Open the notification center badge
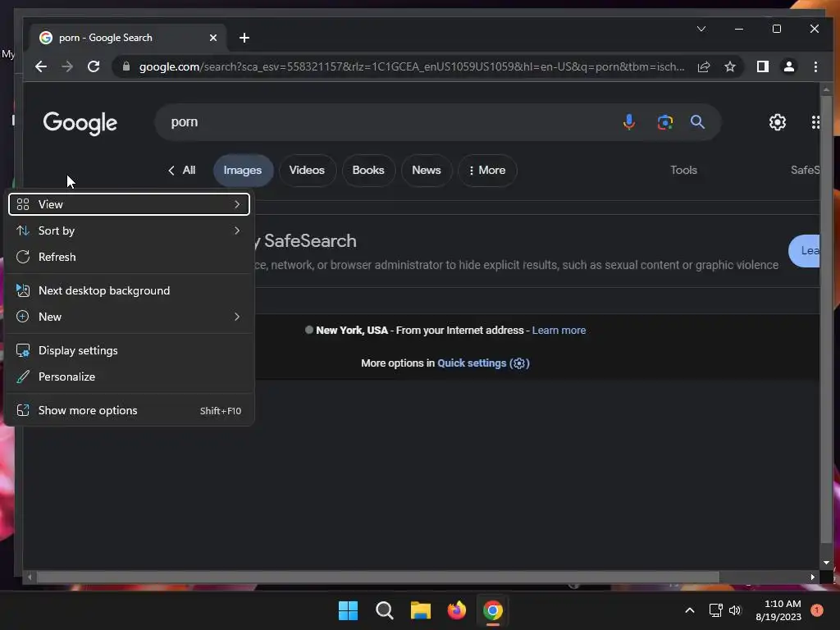This screenshot has height=630, width=840. pos(816,610)
